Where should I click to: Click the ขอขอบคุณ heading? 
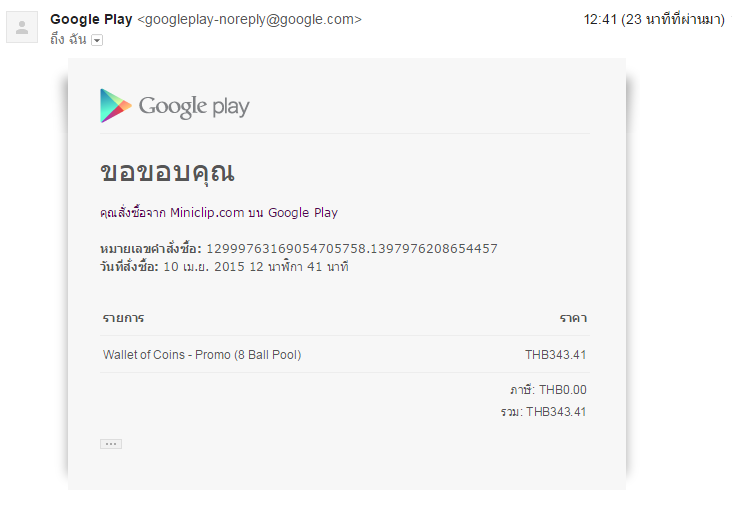click(167, 172)
